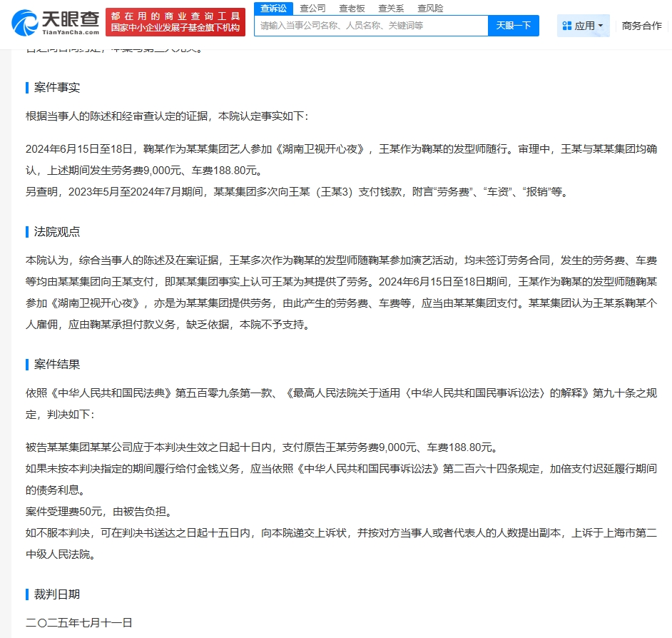Click the sentence starting with 另查明
Viewport: 672px width, 638px height.
pyautogui.click(x=296, y=192)
